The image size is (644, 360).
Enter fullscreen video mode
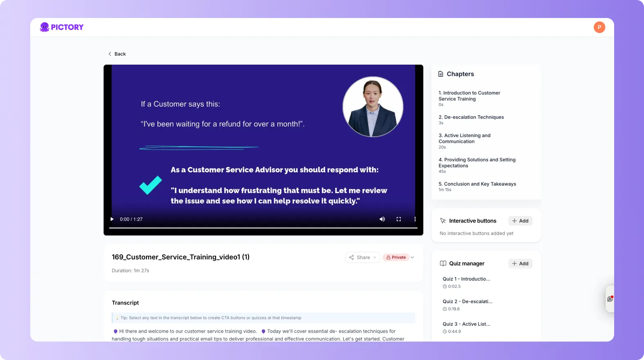pyautogui.click(x=399, y=219)
